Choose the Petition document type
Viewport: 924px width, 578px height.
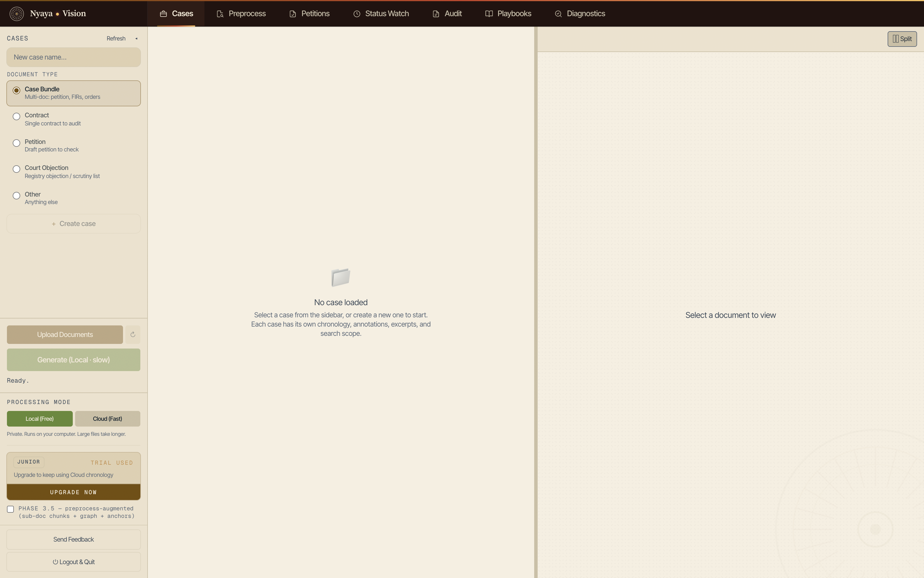74,146
